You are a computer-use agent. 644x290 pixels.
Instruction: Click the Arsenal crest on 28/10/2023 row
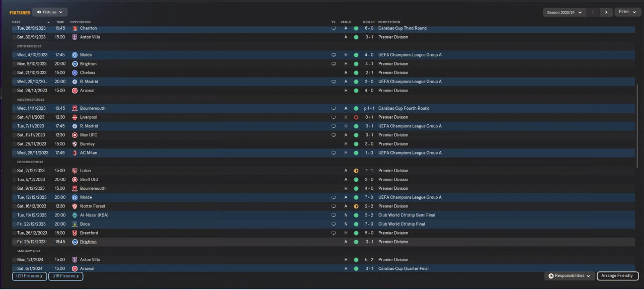(x=74, y=91)
